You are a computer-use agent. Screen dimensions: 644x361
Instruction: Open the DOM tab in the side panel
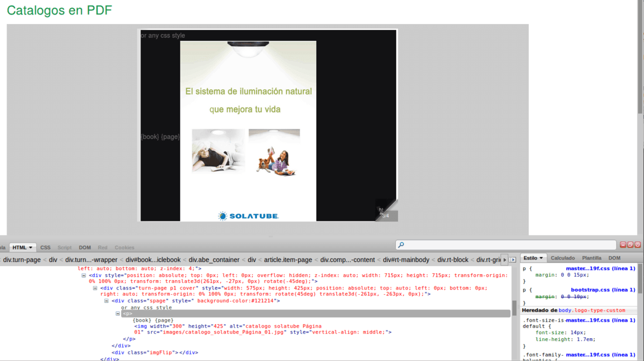614,258
